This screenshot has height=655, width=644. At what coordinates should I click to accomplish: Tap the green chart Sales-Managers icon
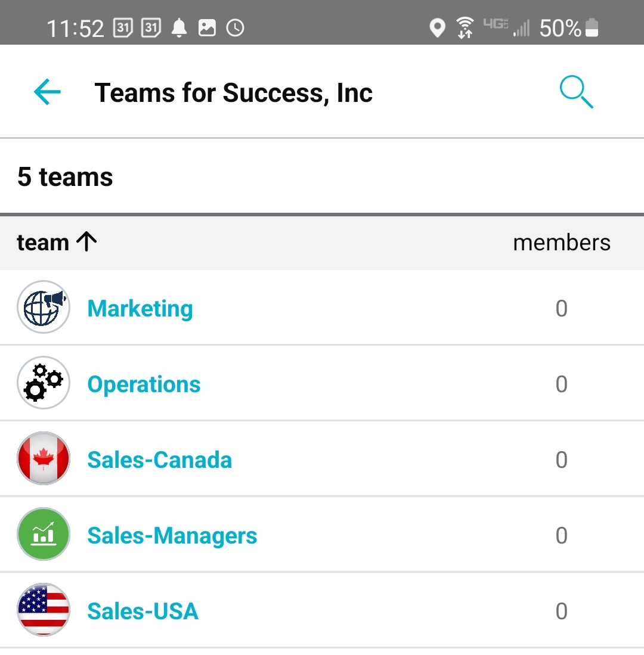click(44, 534)
